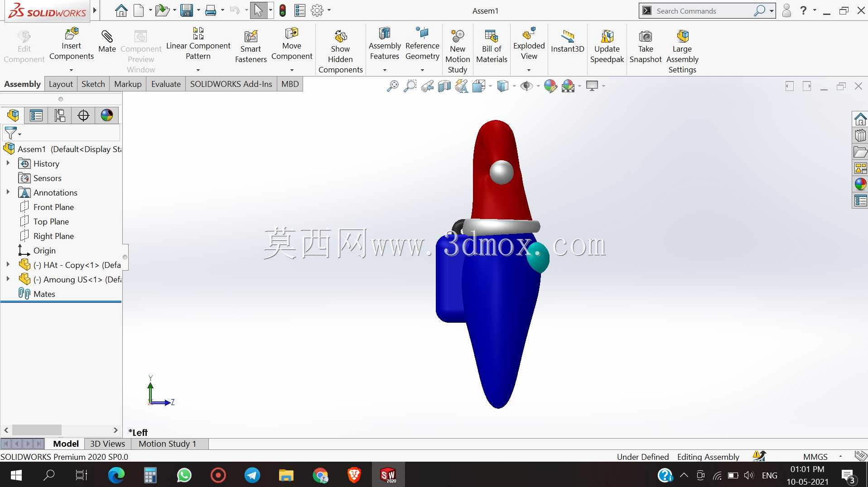Open Bill of Materials tool
This screenshot has height=487, width=868.
click(x=492, y=47)
